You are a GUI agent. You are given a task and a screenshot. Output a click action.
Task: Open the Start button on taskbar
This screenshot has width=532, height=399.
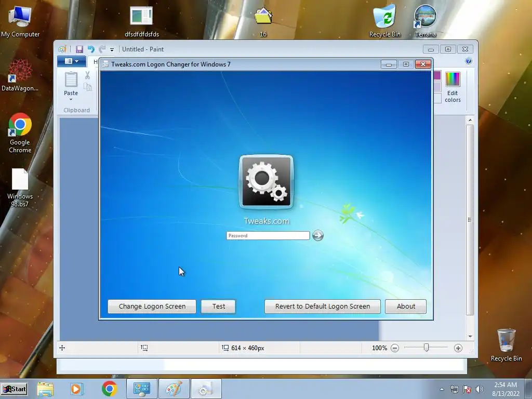[14, 389]
